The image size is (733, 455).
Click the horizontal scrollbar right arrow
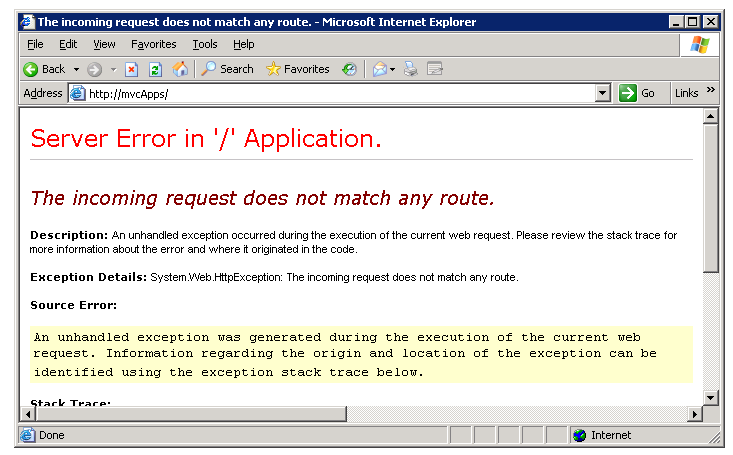[695, 414]
